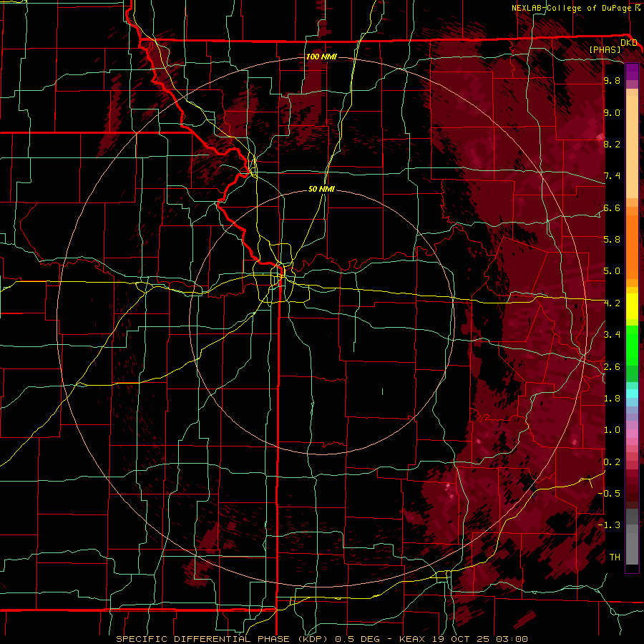Click the -0.5 legend scale value
644x644 pixels.
(609, 494)
